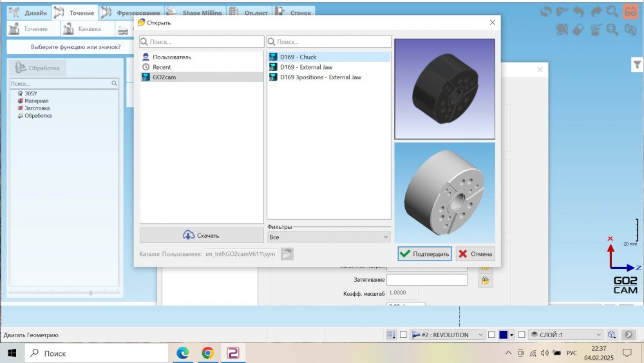Open the #2 : REVOLUTION plane dropdown
The height and width of the screenshot is (363, 644).
(448, 335)
